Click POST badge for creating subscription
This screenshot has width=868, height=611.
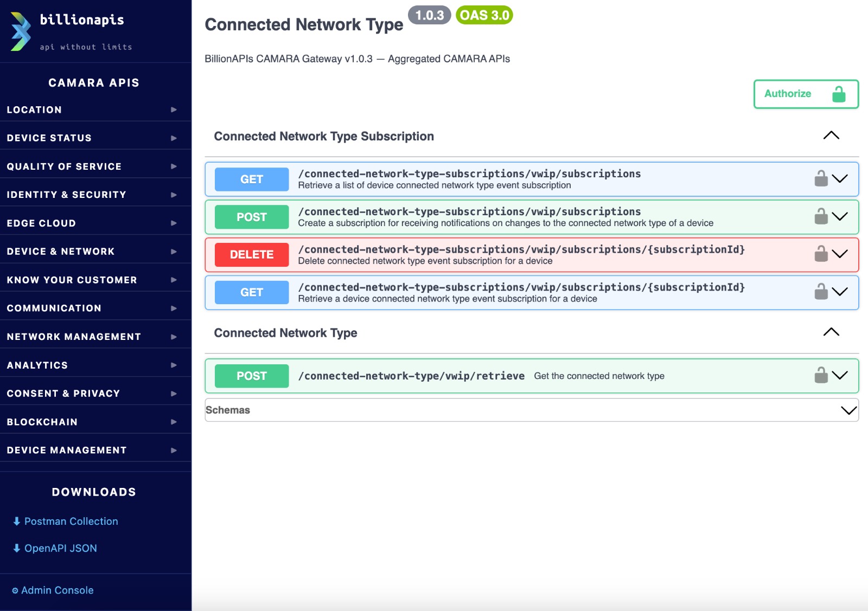coord(252,217)
